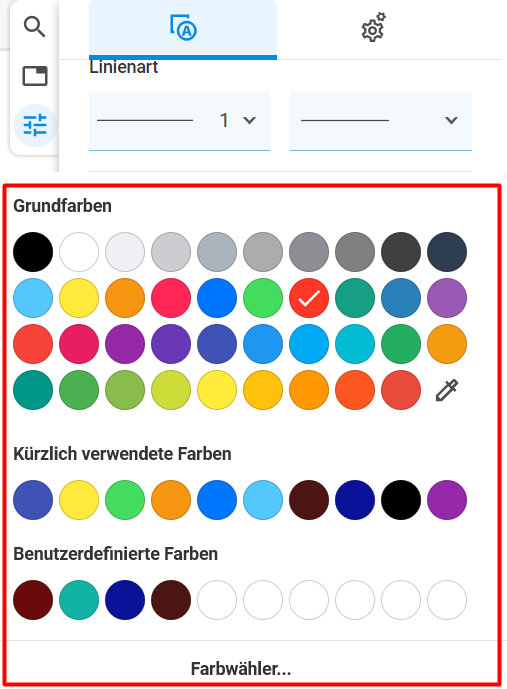Click the search magnifier icon
This screenshot has height=689, width=507.
point(34,27)
